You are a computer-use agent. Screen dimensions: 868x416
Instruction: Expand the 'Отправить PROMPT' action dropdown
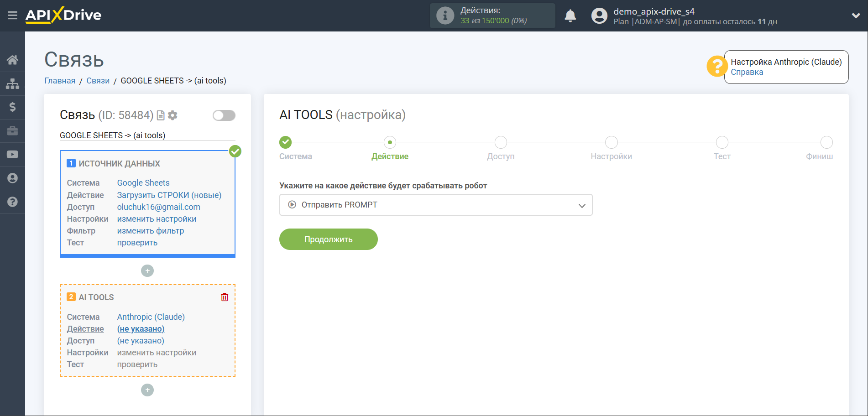pyautogui.click(x=435, y=205)
